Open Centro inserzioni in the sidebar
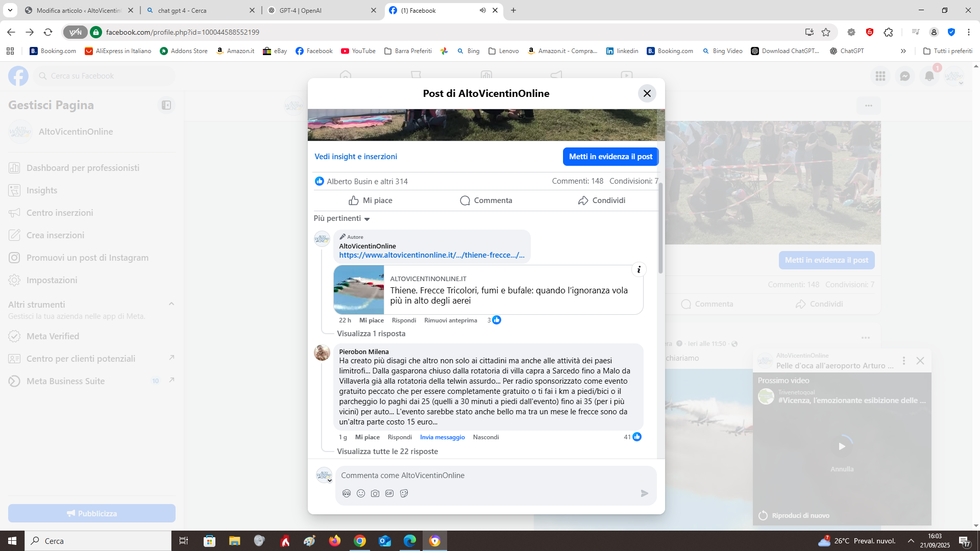Screen dimensions: 980x551 92,213
